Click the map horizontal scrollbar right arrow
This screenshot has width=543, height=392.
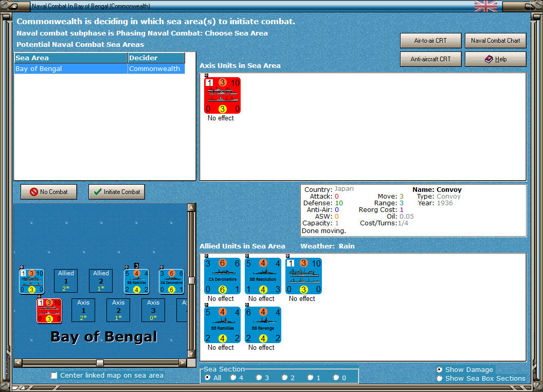pyautogui.click(x=183, y=363)
